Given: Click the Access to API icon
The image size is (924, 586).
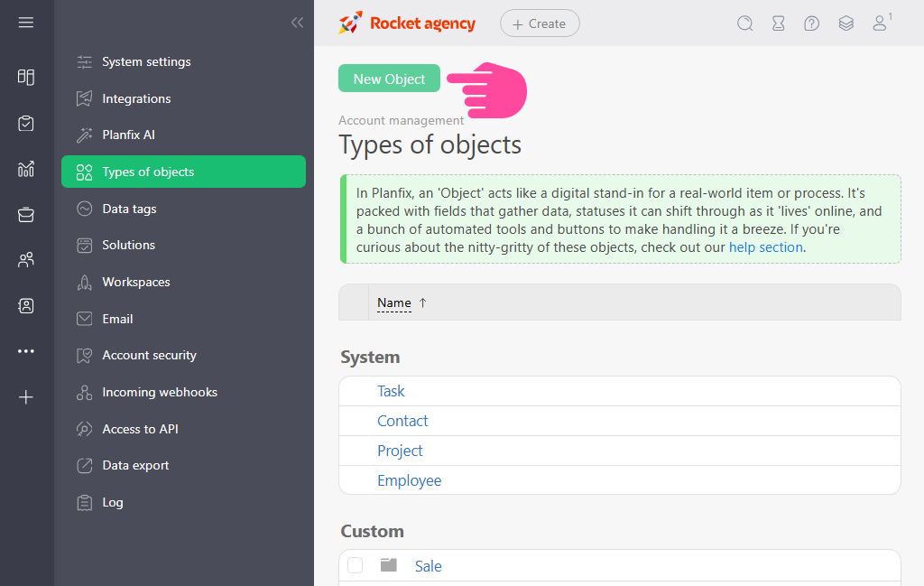Looking at the screenshot, I should (x=84, y=429).
